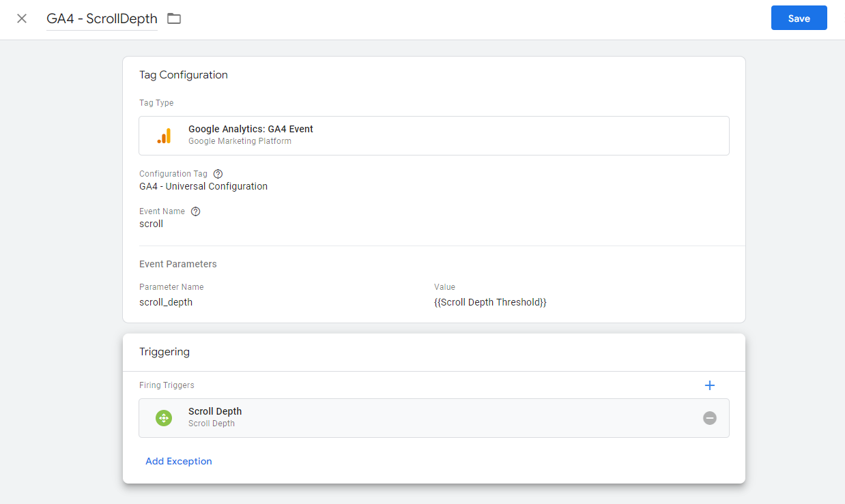Open the Add Exception link
This screenshot has width=845, height=504.
(x=178, y=461)
